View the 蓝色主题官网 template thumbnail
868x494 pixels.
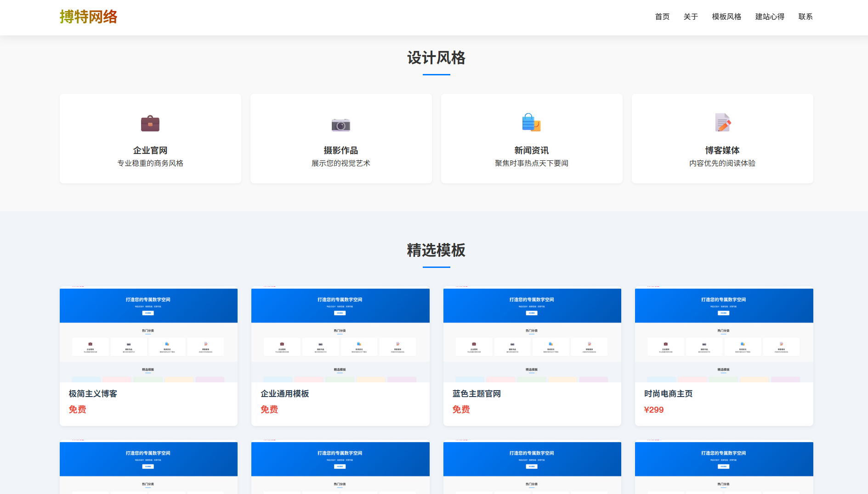532,335
